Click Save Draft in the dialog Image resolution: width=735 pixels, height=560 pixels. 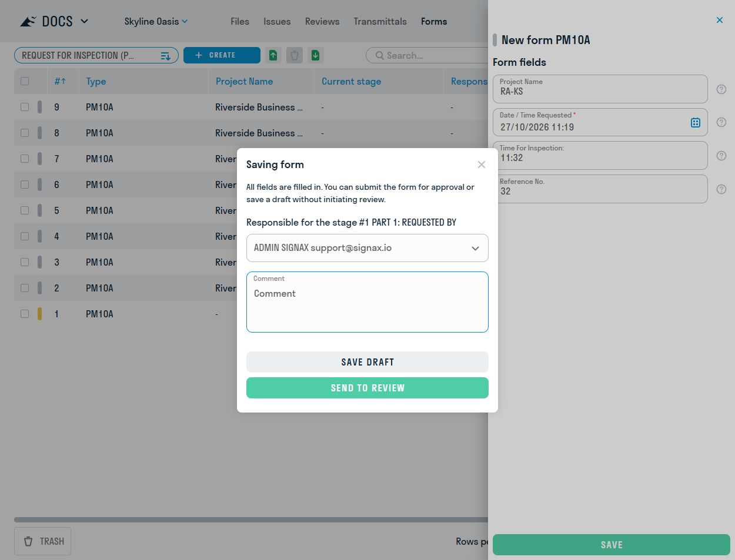(367, 362)
